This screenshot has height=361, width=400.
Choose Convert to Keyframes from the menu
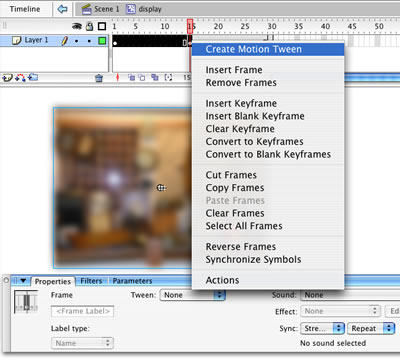(268, 141)
